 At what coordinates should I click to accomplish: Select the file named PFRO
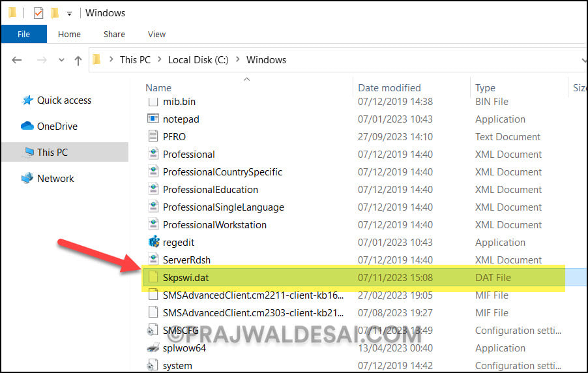click(x=174, y=136)
